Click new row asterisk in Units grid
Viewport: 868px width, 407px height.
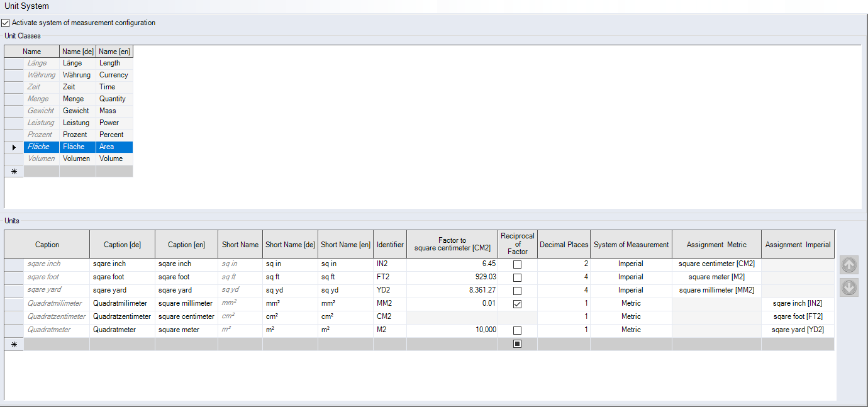pos(14,344)
